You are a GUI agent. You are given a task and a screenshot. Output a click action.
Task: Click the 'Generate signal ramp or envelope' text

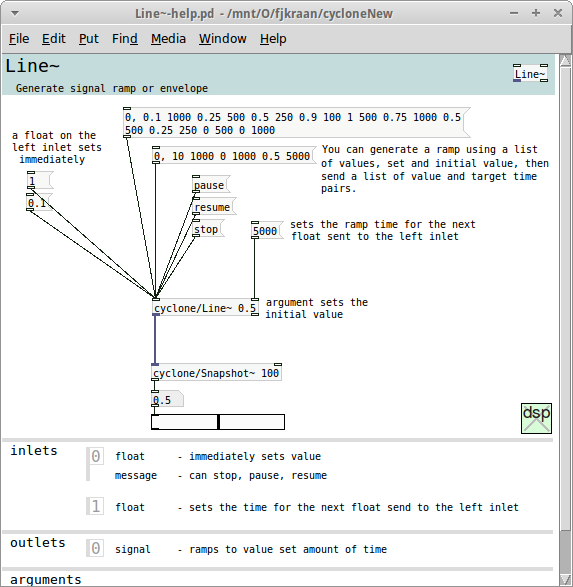(112, 88)
